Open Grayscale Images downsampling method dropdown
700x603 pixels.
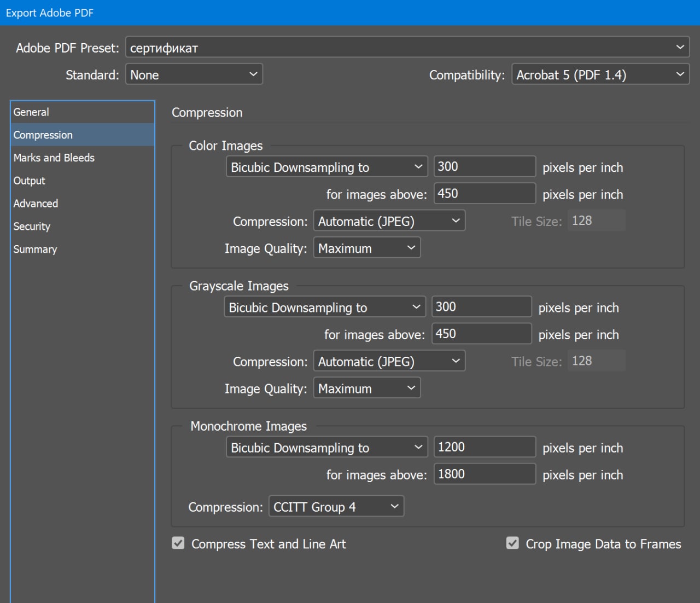324,307
